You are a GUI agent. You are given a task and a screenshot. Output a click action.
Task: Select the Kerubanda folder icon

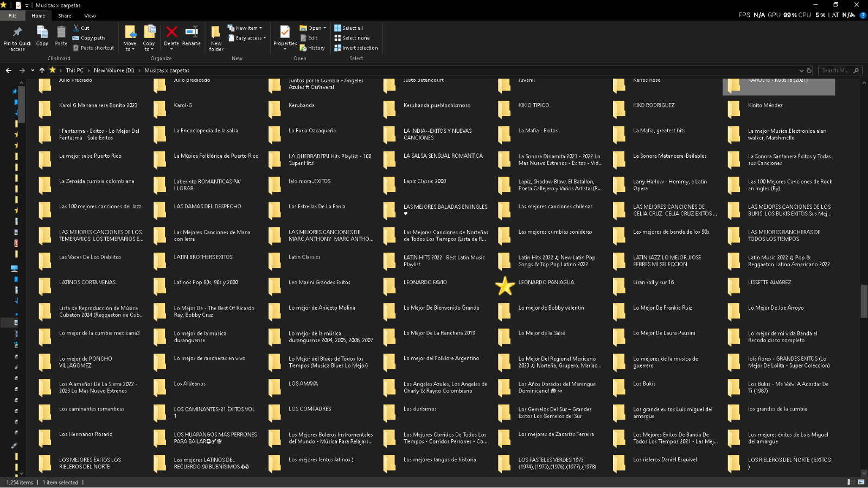(x=275, y=109)
